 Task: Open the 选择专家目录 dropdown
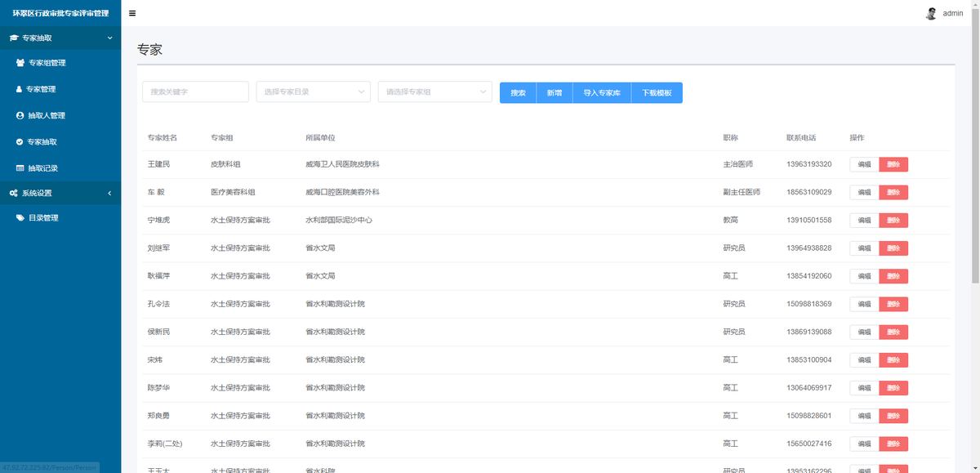(314, 91)
